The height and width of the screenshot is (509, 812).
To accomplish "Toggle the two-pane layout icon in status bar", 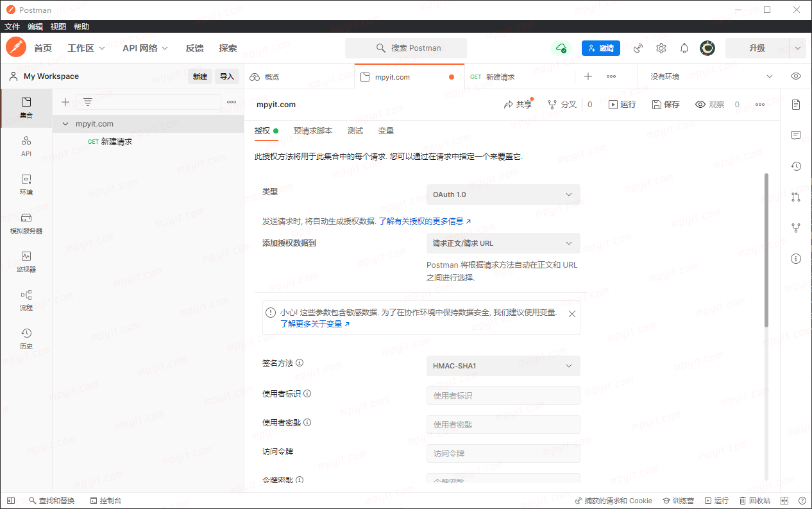I will click(x=784, y=501).
